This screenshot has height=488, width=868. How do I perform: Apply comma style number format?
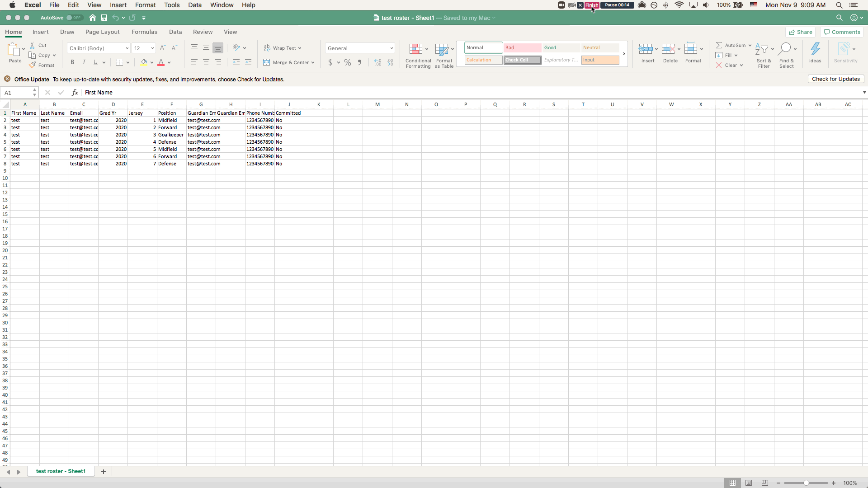[x=359, y=62]
